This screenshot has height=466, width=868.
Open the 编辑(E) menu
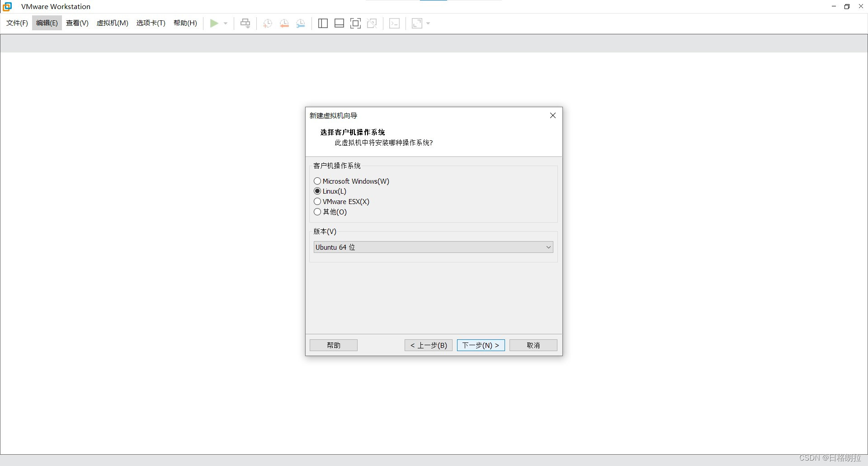[x=47, y=23]
